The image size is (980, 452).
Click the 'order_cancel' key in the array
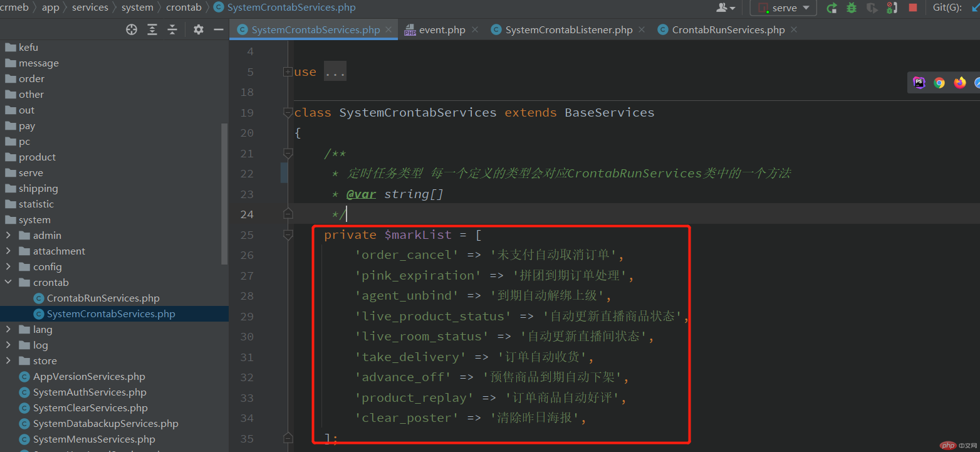pos(407,255)
